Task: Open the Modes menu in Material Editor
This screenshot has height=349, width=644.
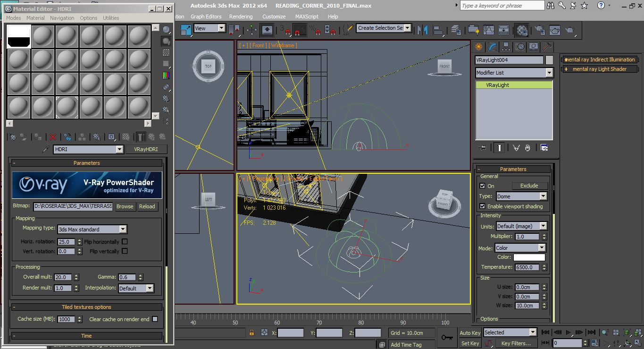Action: coord(13,18)
